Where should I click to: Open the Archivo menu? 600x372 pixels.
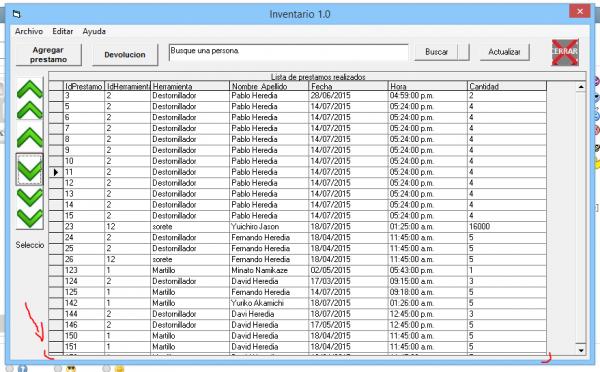coord(29,31)
